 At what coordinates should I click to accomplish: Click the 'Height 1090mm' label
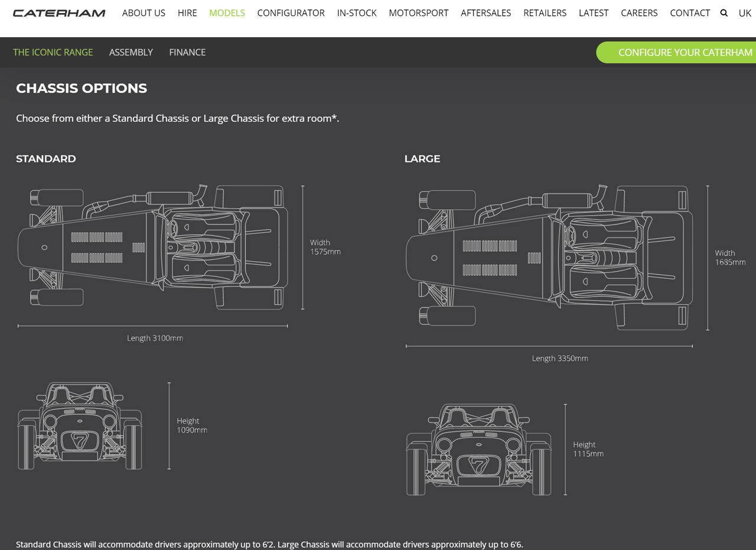click(192, 425)
